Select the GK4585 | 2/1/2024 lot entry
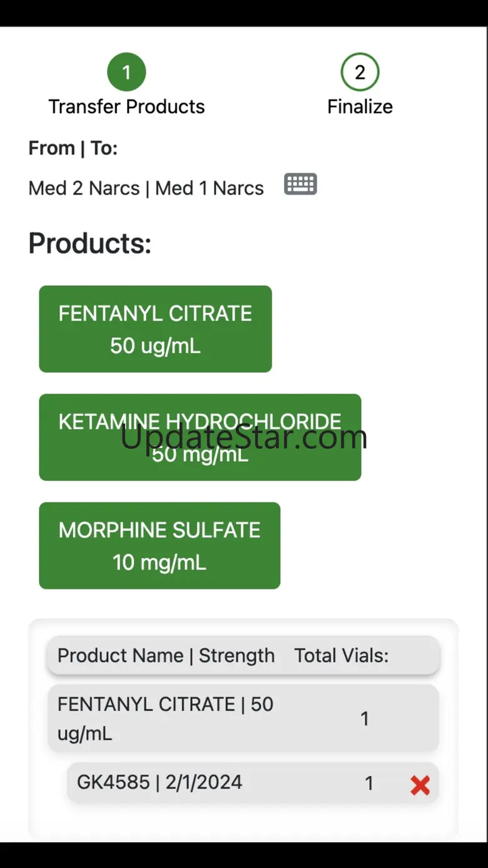The width and height of the screenshot is (488, 868). click(x=160, y=782)
